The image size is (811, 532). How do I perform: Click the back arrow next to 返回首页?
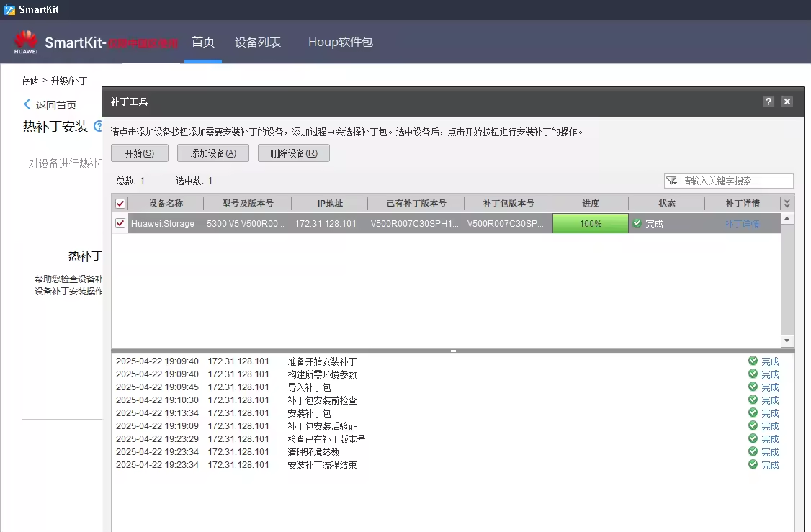[27, 104]
